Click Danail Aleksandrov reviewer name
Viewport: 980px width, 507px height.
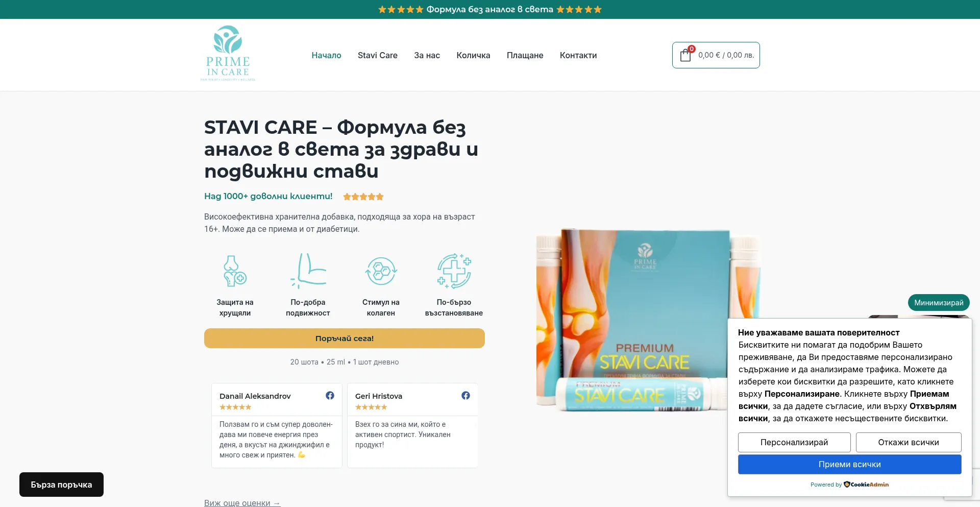[x=255, y=396]
